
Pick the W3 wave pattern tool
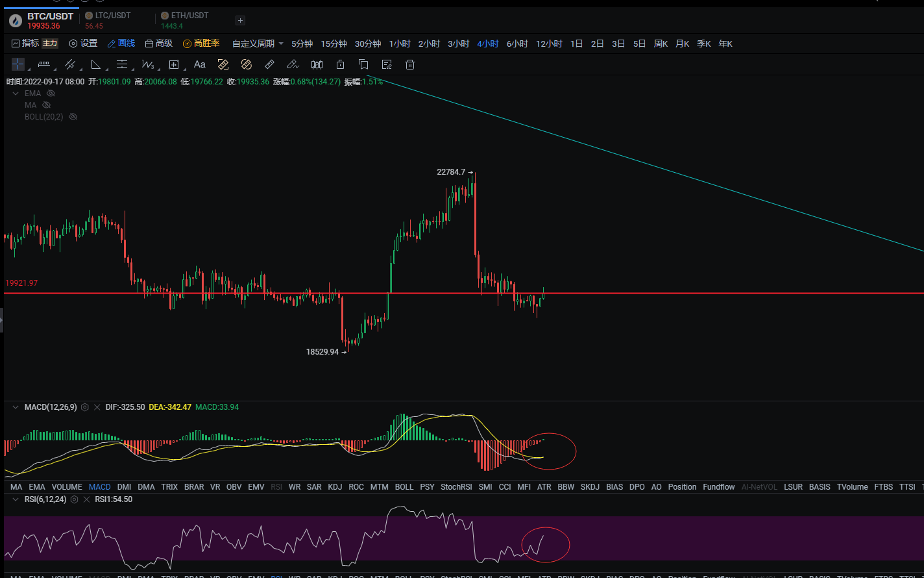148,64
